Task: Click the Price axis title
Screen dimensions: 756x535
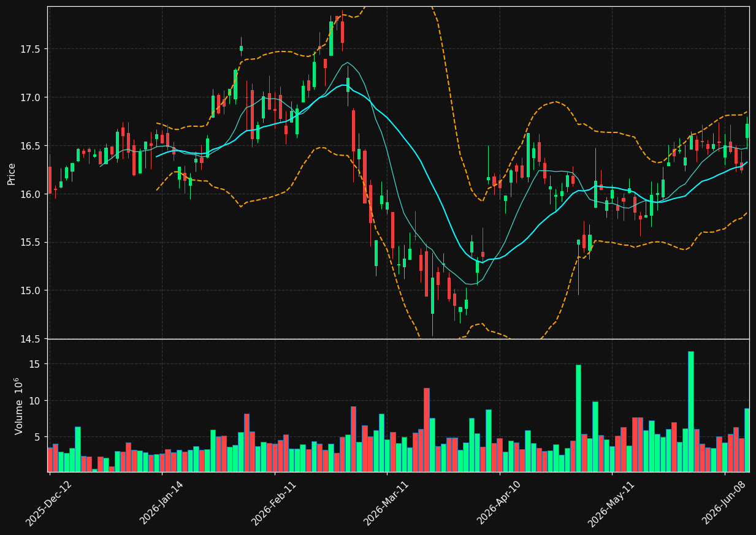Action: click(12, 173)
